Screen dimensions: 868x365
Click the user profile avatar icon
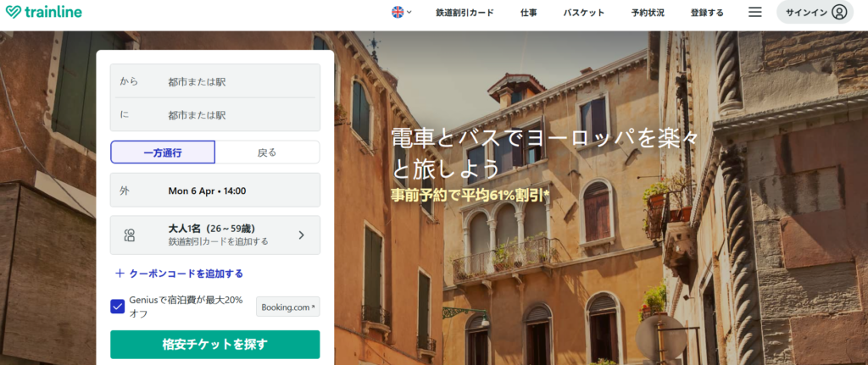(839, 12)
